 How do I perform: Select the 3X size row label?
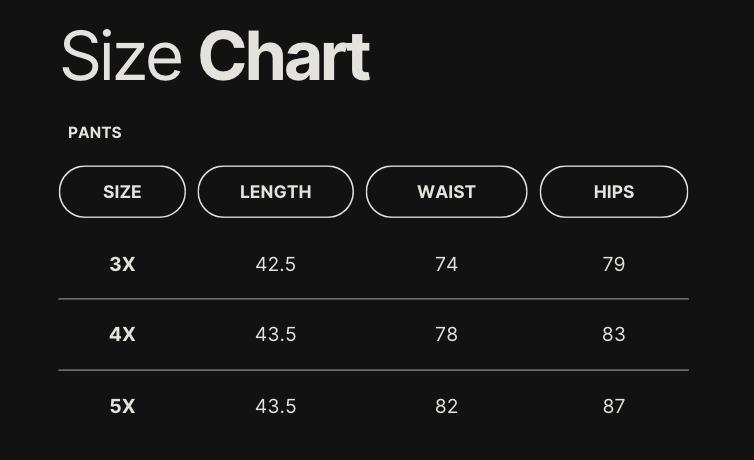(x=122, y=264)
